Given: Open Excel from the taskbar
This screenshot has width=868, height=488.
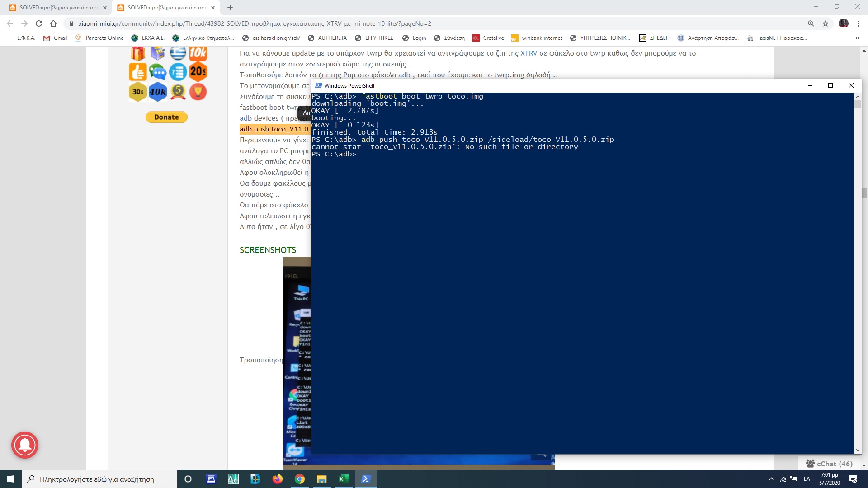Looking at the screenshot, I should [x=344, y=479].
